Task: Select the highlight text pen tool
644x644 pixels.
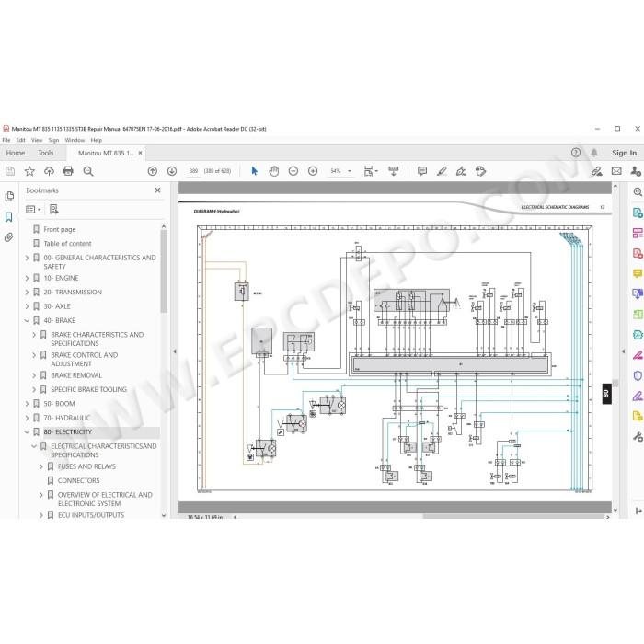Action: (442, 171)
